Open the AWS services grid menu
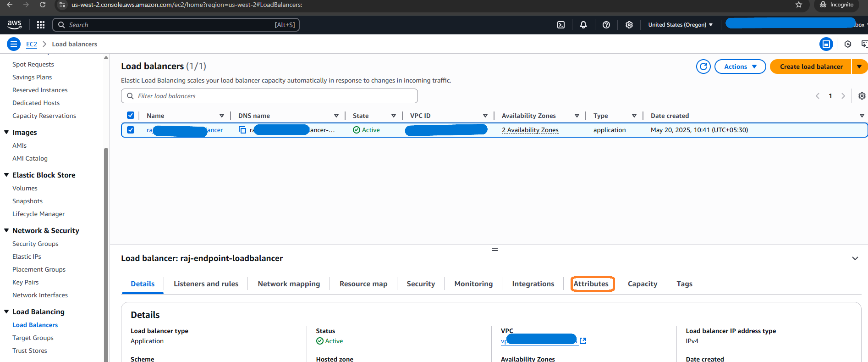868x362 pixels. pos(41,25)
